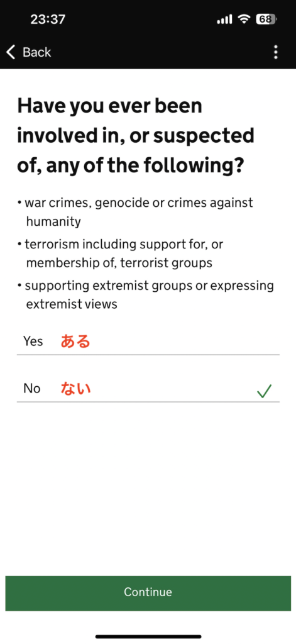Click the green Continue button
296x644 pixels.
click(148, 593)
